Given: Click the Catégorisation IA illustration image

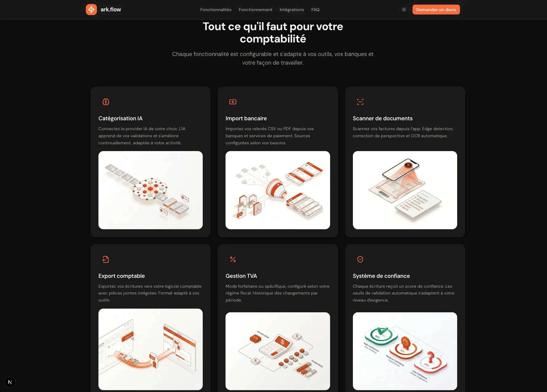Looking at the screenshot, I should click(150, 190).
